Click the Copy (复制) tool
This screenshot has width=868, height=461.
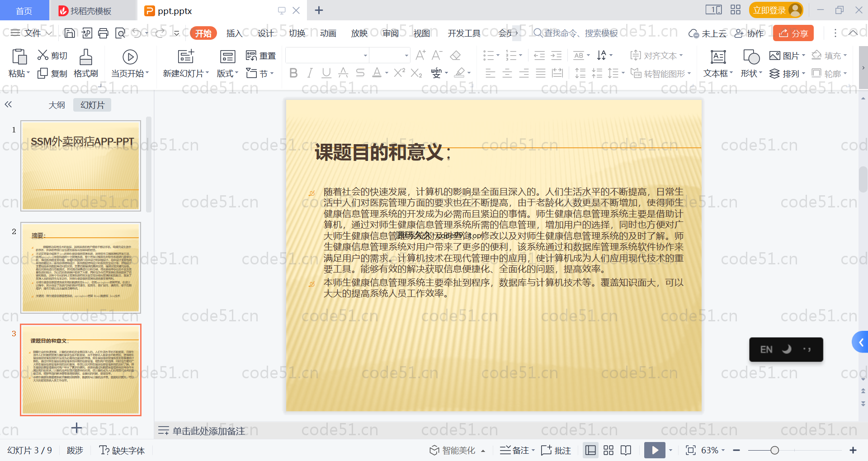(x=52, y=73)
